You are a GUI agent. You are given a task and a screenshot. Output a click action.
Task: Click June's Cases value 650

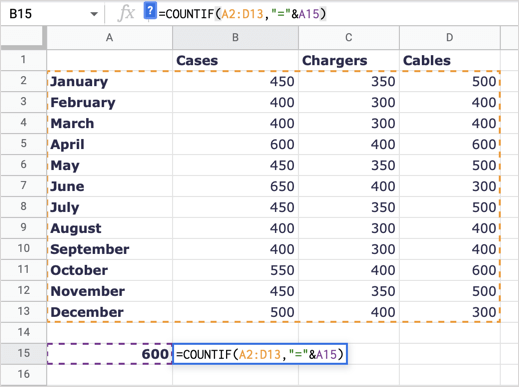point(235,186)
